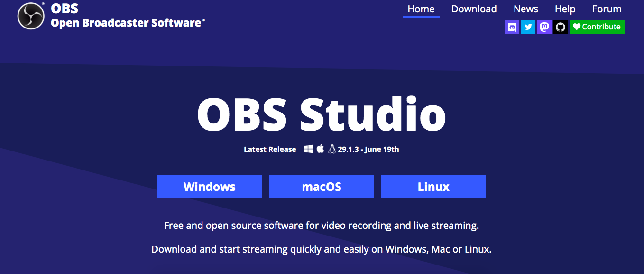Open the Discord social icon
Screen dimensions: 644x274
[x=512, y=27]
